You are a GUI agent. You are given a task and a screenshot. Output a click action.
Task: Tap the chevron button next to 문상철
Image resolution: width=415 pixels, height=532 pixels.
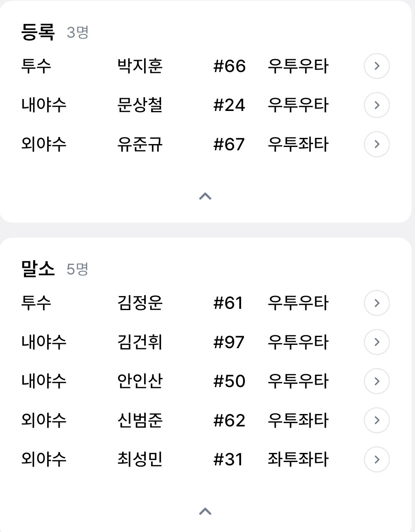[x=376, y=105]
